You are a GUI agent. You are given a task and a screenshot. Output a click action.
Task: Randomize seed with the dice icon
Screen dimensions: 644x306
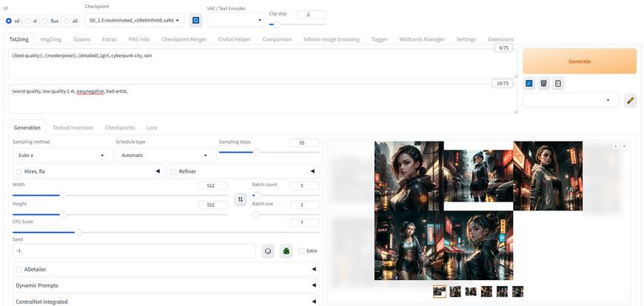[x=268, y=251]
